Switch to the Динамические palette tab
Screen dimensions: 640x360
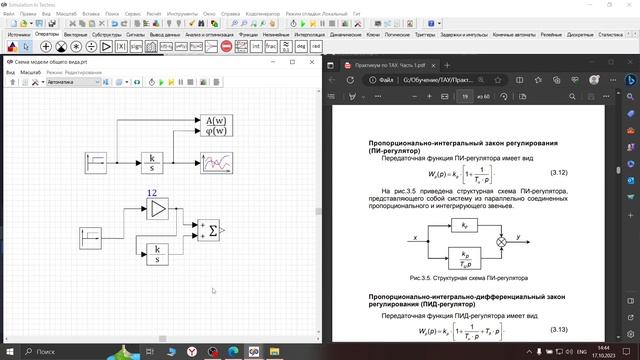346,35
